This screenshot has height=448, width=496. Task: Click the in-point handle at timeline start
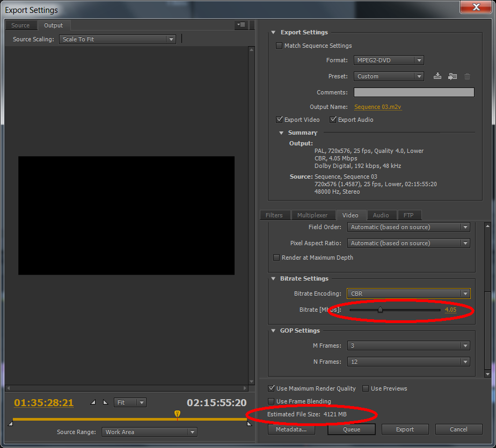coord(10,423)
